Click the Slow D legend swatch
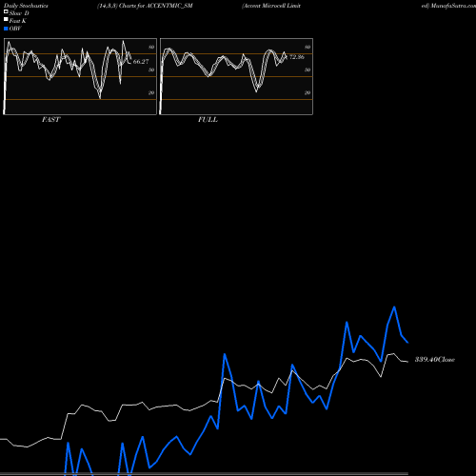Viewport: 476px width, 476px height. [6, 11]
